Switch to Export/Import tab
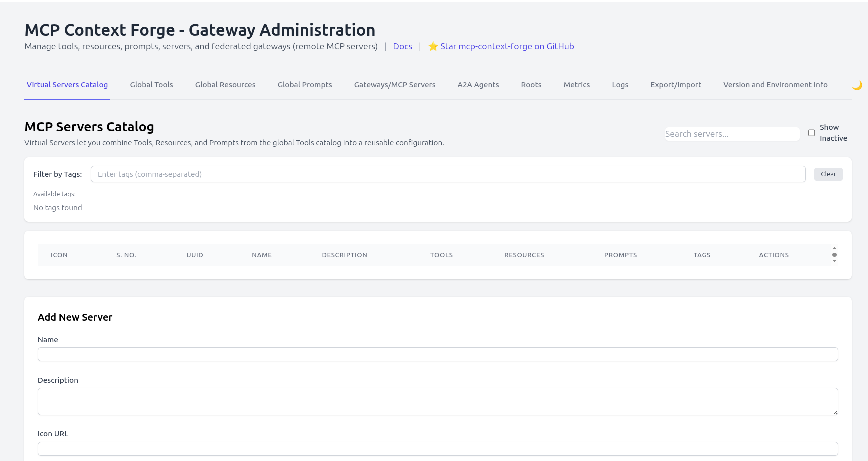The image size is (868, 461). [676, 85]
